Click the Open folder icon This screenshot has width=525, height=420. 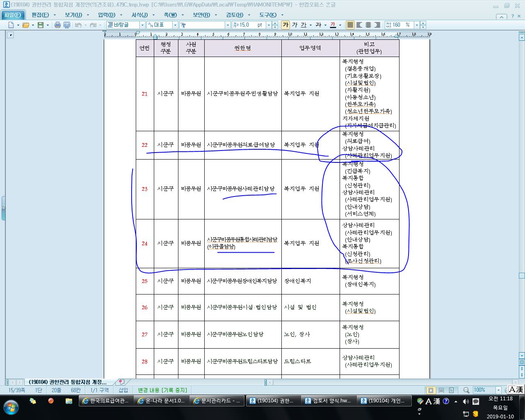25,25
